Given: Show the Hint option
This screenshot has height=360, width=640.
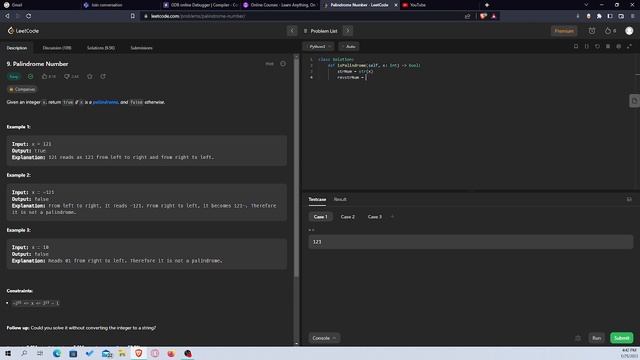Looking at the screenshot, I should tap(269, 64).
